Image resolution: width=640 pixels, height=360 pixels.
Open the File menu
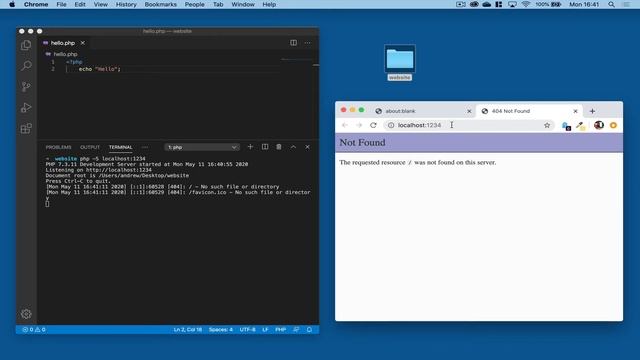tap(61, 4)
